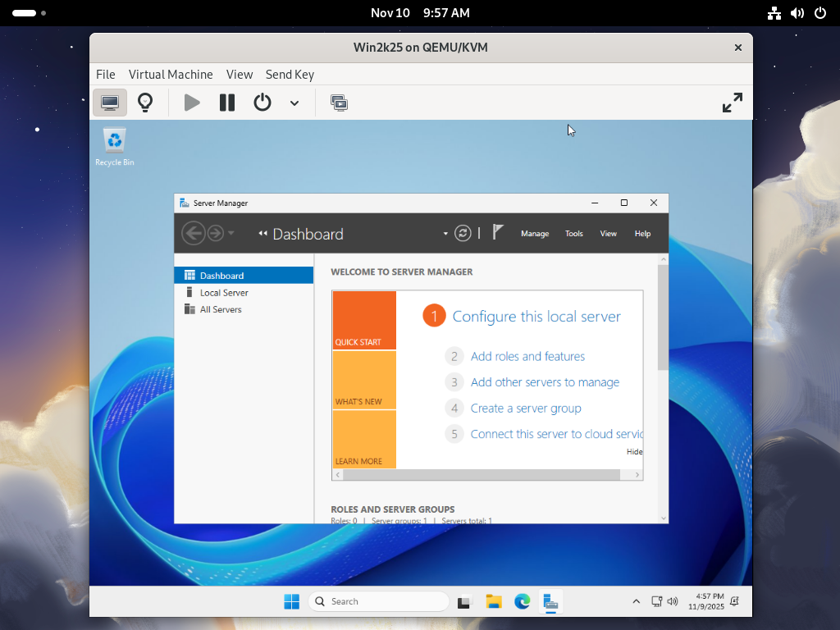
Task: Click the welcome panel horizontal scrollbar
Action: (x=481, y=475)
